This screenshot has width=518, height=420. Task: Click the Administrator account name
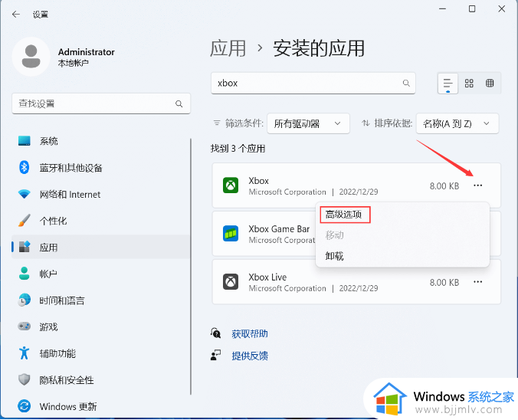(87, 52)
